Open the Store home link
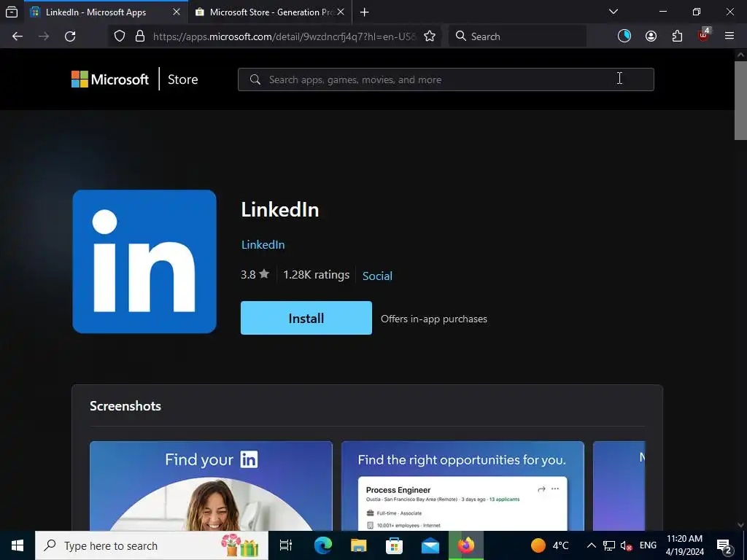Image resolution: width=747 pixels, height=560 pixels. [182, 79]
